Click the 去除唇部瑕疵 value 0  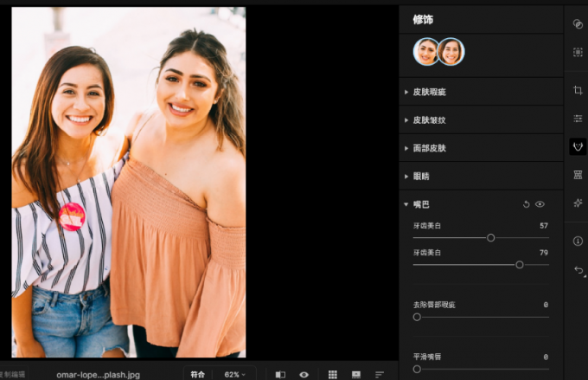tap(546, 305)
